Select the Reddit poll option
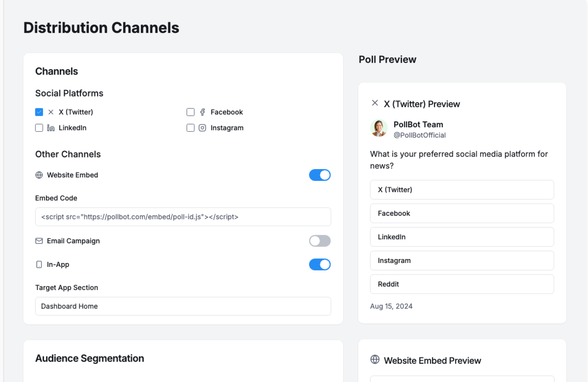 [x=462, y=284]
